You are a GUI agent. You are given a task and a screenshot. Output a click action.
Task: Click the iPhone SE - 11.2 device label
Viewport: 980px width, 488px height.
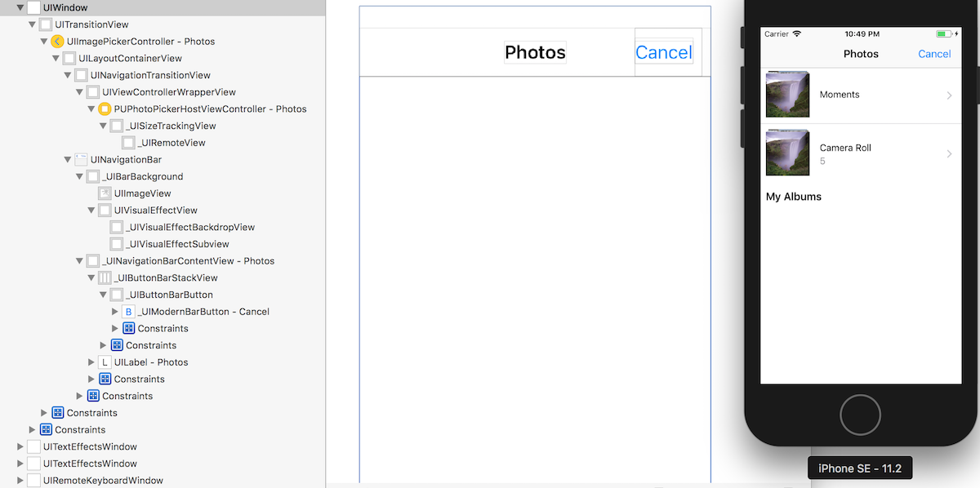(x=859, y=468)
